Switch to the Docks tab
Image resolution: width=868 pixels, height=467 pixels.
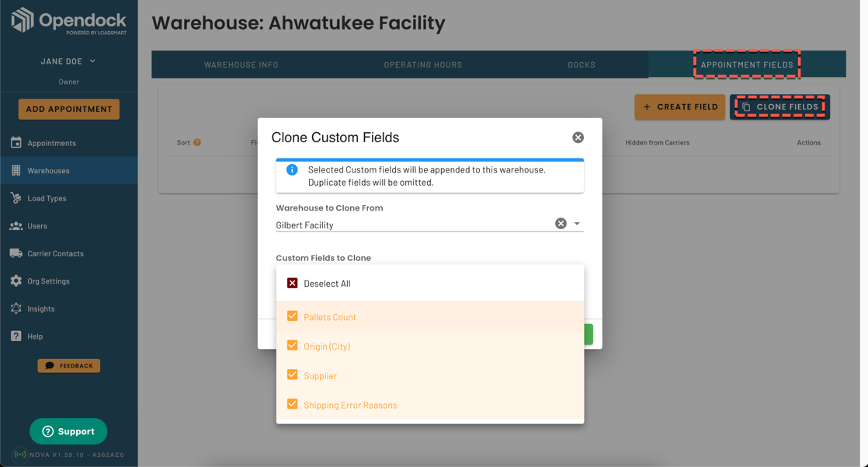[x=582, y=64]
